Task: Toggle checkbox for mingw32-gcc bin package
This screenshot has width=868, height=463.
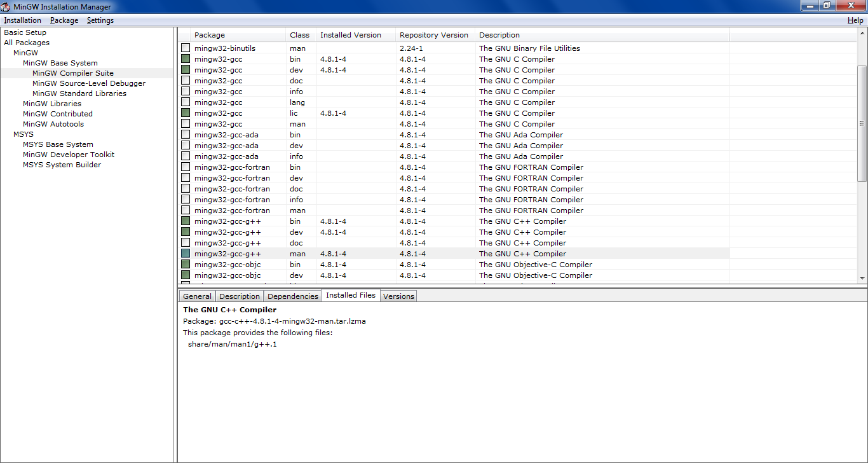Action: (186, 59)
